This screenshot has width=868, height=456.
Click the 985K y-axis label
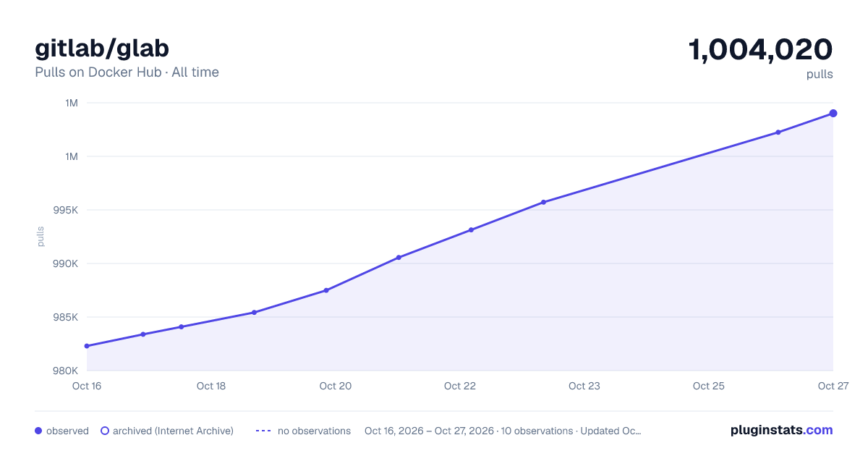[65, 317]
